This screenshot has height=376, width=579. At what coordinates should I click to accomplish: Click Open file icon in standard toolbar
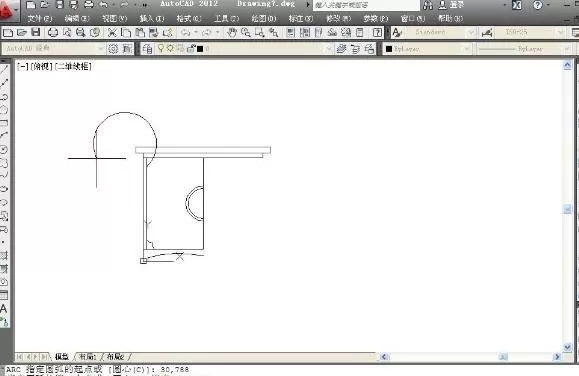tap(22, 33)
